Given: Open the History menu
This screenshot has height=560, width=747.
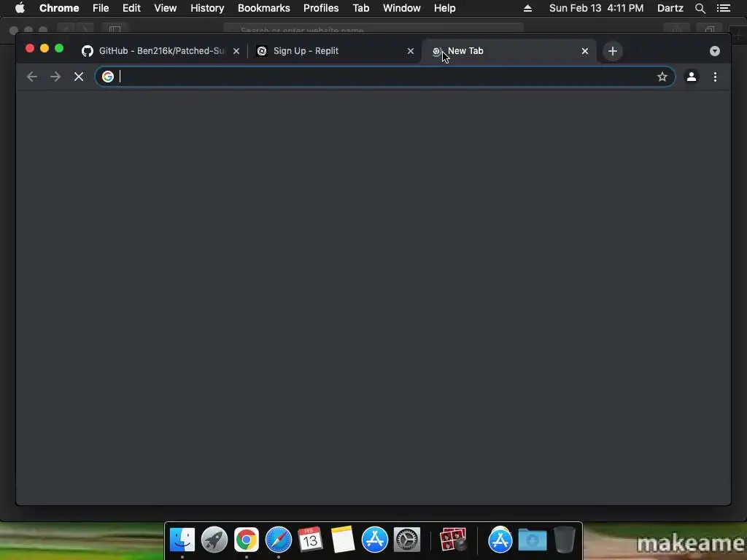Looking at the screenshot, I should [207, 8].
